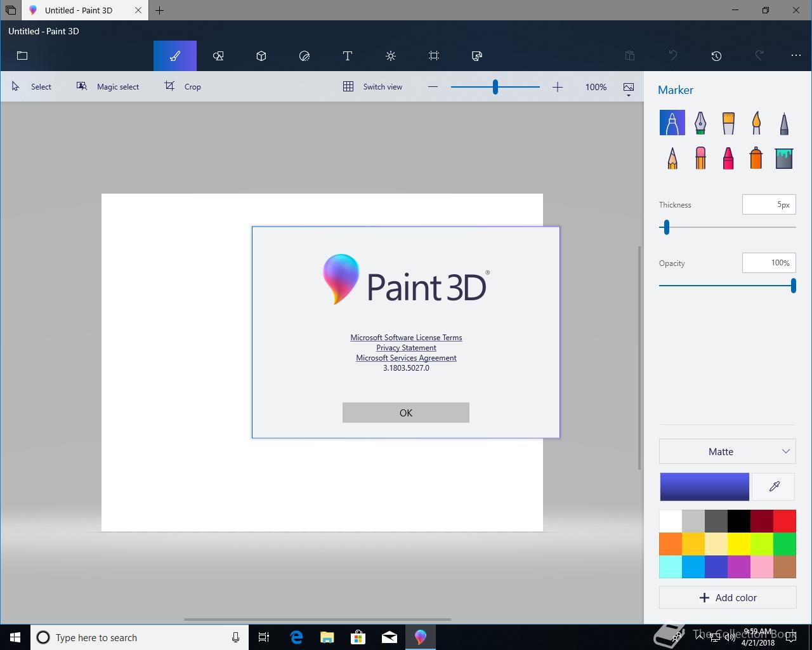Viewport: 812px width, 650px height.
Task: Choose the Calligraphy pen brush
Action: point(700,123)
